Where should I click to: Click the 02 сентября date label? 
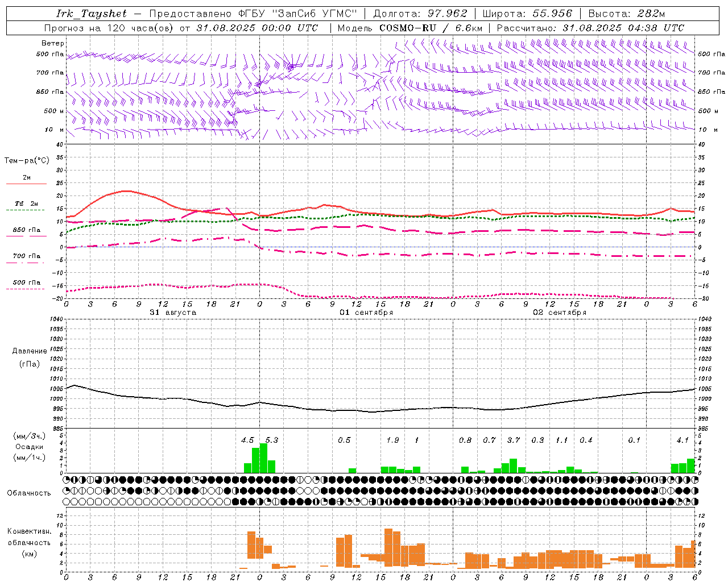pyautogui.click(x=560, y=313)
